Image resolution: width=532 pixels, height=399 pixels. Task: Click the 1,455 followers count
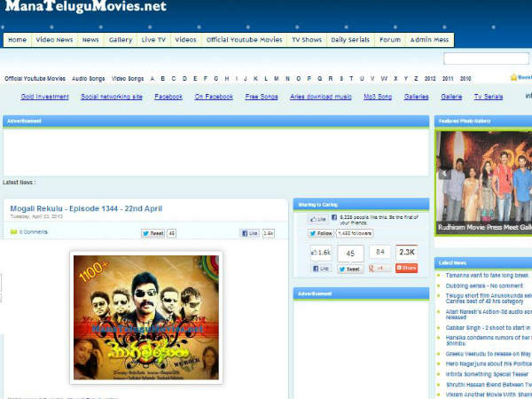pos(355,233)
